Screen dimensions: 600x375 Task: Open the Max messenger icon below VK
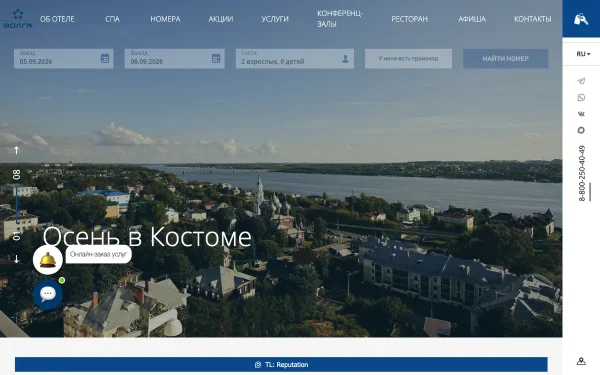point(581,130)
